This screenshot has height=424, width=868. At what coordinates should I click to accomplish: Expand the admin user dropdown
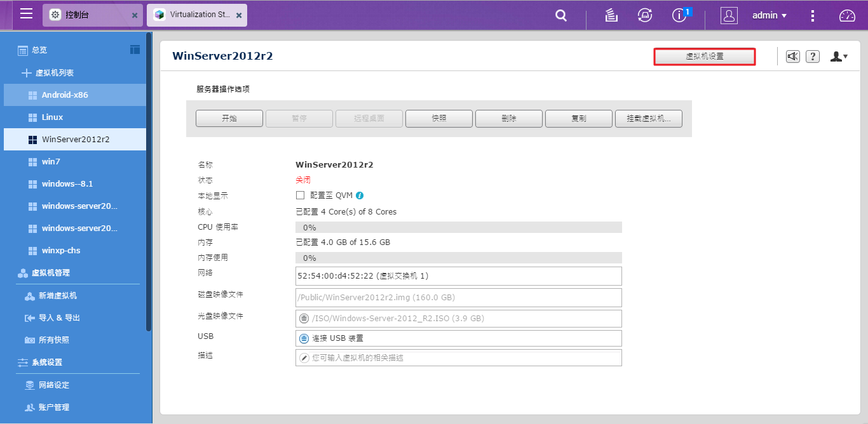[770, 15]
